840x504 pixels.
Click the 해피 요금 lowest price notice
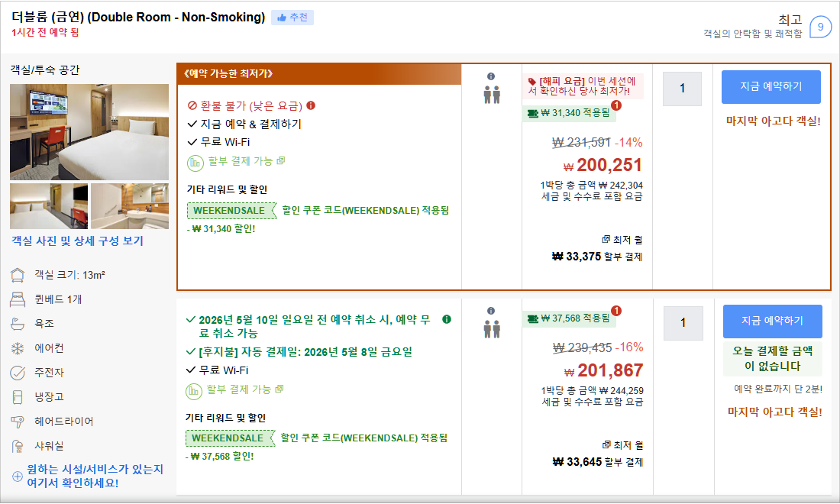click(583, 86)
